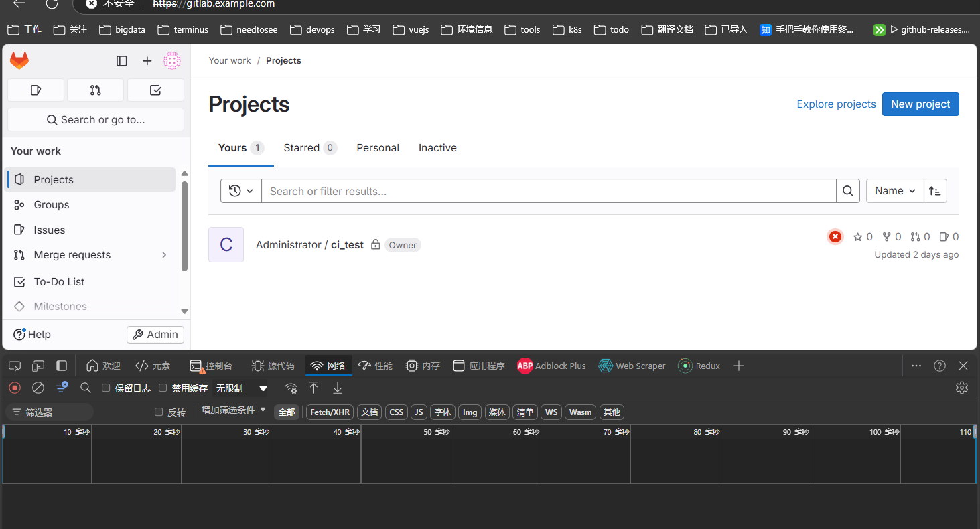Open the Name sort dropdown
The height and width of the screenshot is (529, 980).
click(x=895, y=191)
